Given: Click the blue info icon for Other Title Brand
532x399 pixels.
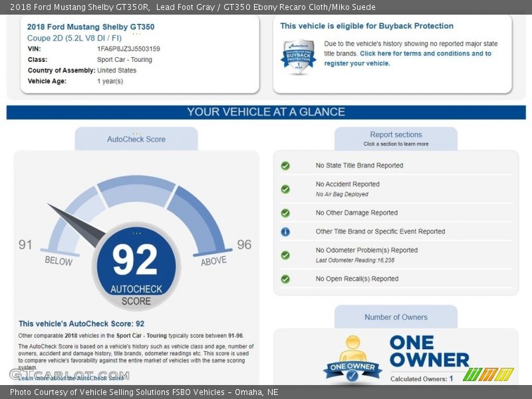Looking at the screenshot, I should coord(285,231).
